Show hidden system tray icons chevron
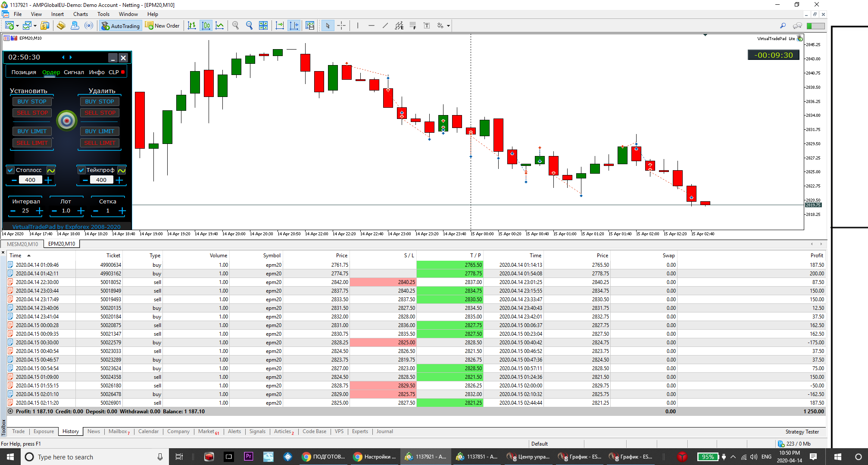The height and width of the screenshot is (465, 868). pyautogui.click(x=733, y=457)
